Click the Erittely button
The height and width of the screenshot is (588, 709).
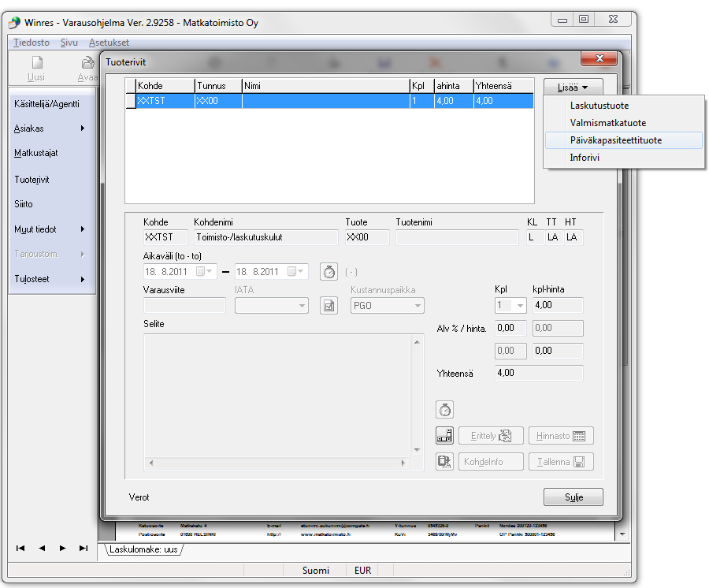pos(491,436)
